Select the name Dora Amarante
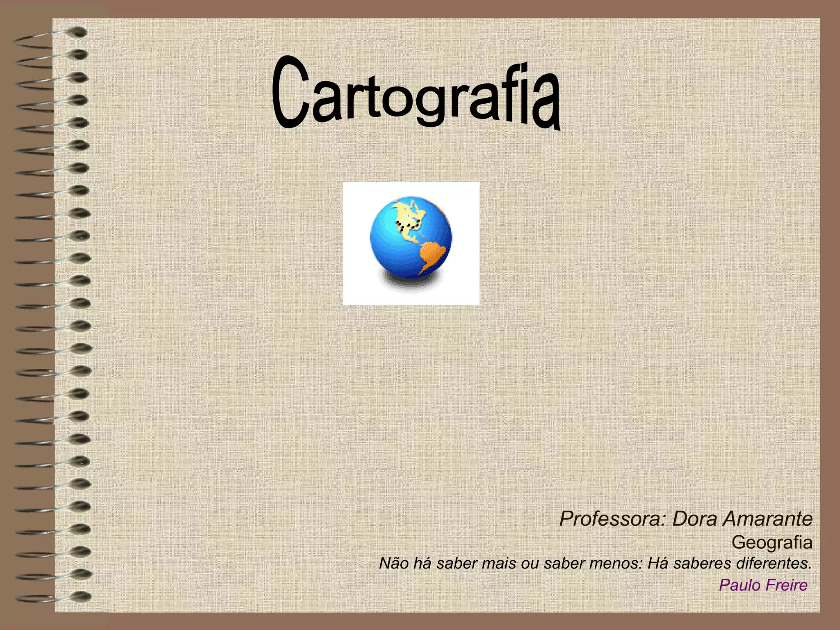 [742, 519]
